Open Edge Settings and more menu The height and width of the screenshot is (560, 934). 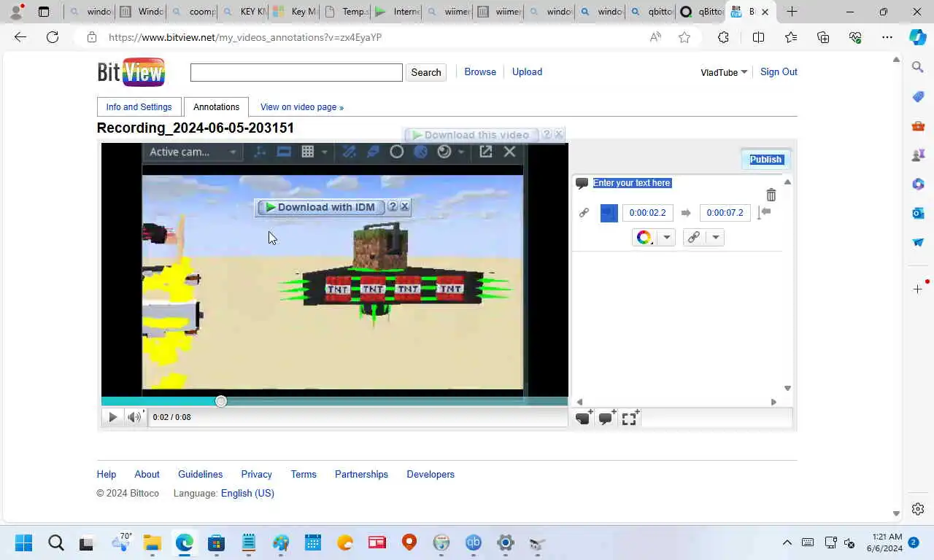(x=887, y=37)
